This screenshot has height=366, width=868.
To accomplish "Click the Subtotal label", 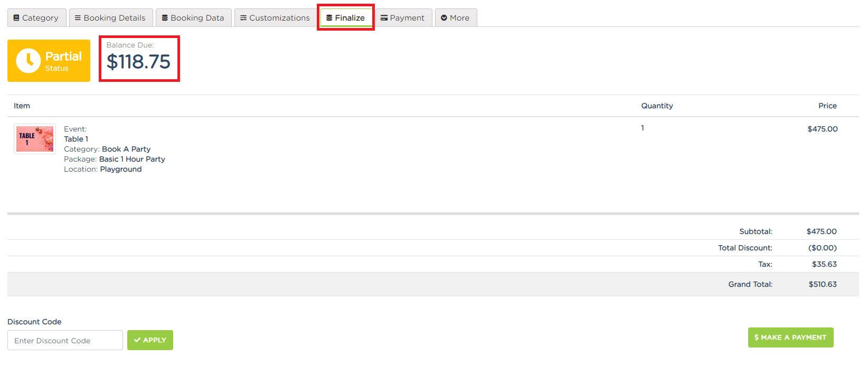I will (756, 231).
